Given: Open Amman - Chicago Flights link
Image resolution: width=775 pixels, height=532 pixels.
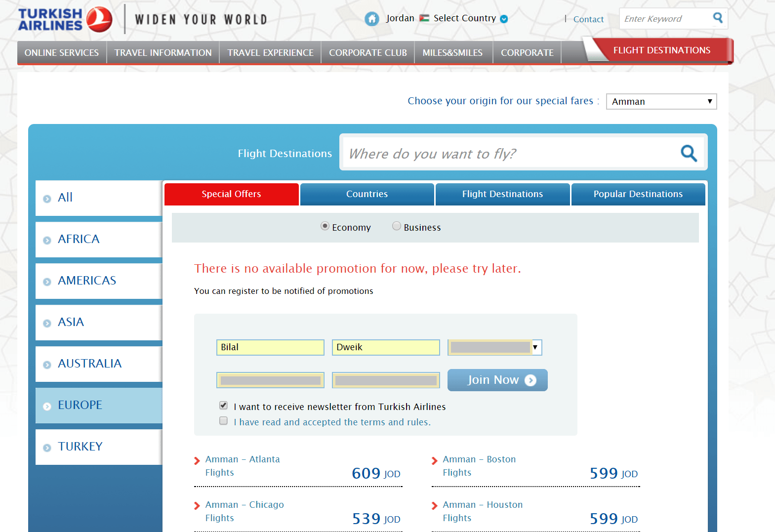Looking at the screenshot, I should (245, 511).
